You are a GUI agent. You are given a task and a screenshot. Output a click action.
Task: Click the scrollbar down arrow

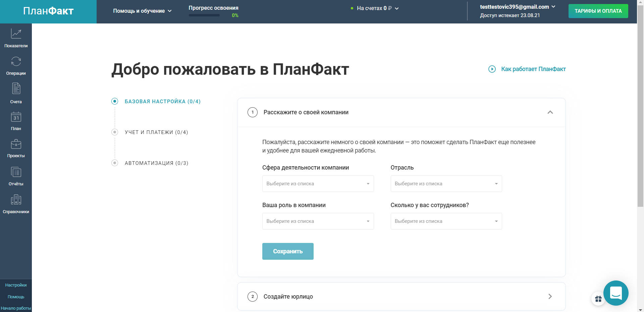[x=640, y=309]
